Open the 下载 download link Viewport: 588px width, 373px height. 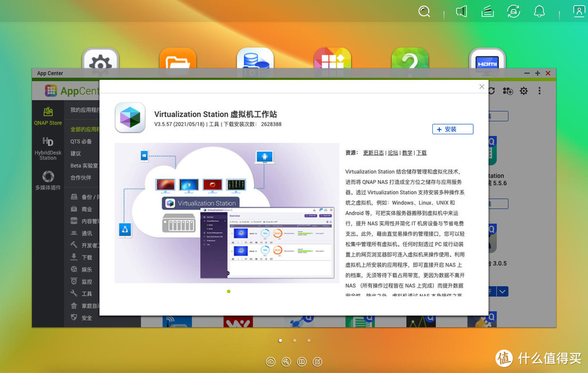pos(421,153)
